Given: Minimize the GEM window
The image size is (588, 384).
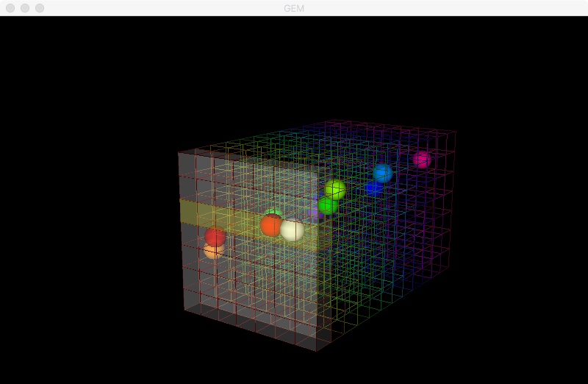Looking at the screenshot, I should 25,8.
